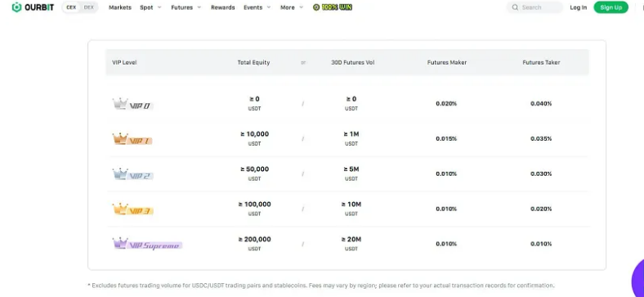Click the search magnifier icon
Screen dimensions: 644x297
515,7
